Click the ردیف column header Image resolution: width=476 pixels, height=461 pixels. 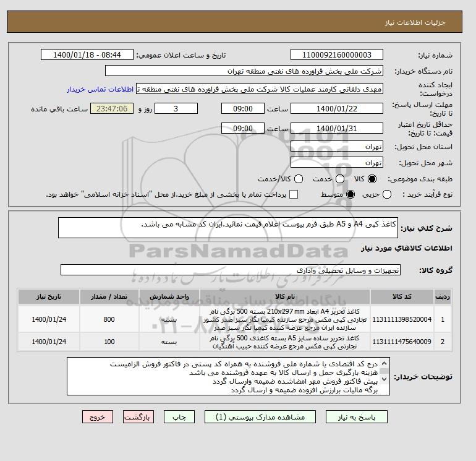[443, 296]
